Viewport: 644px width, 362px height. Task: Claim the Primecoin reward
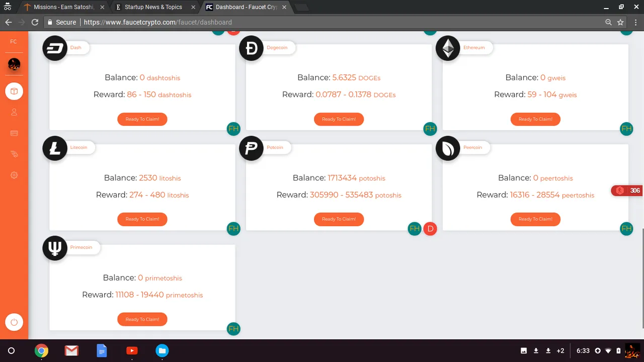tap(142, 319)
